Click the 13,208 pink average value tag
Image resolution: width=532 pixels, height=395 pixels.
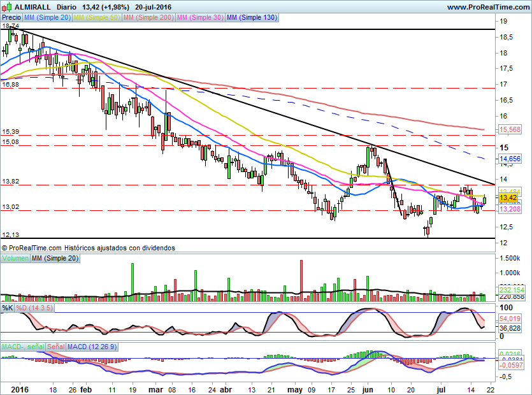510,209
